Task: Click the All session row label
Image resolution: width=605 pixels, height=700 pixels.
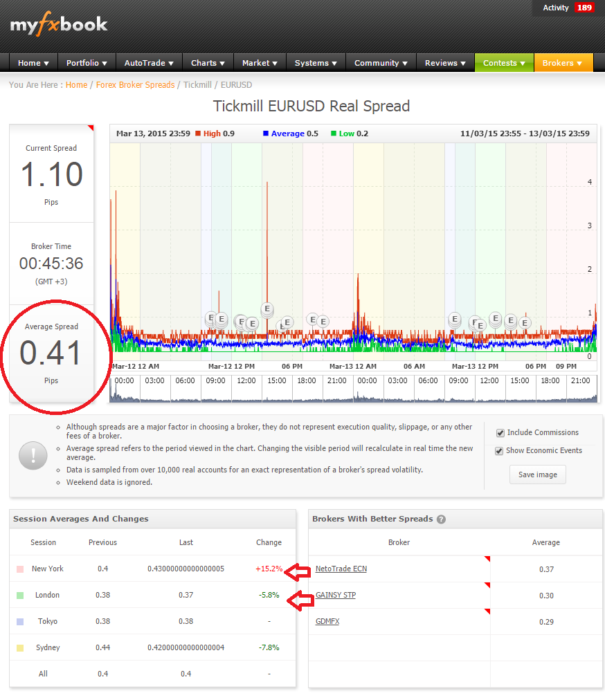Action: 43,674
